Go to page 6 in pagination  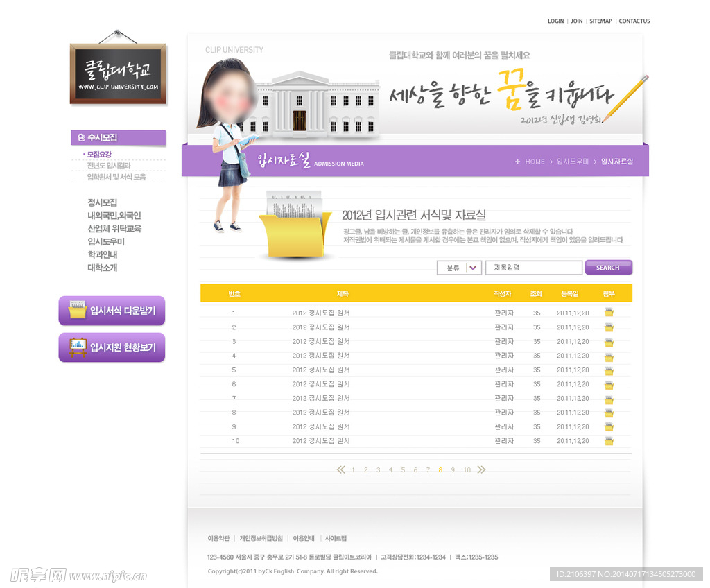pos(415,470)
